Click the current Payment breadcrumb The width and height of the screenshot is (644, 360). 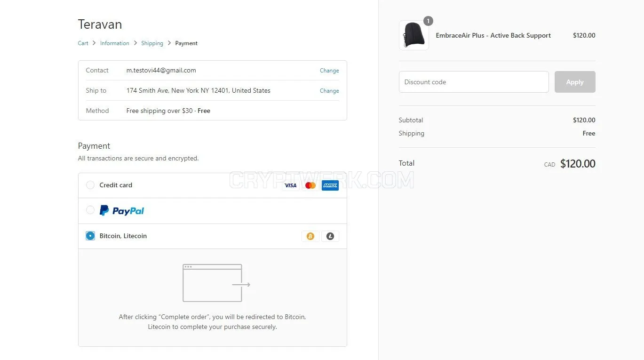pyautogui.click(x=186, y=43)
